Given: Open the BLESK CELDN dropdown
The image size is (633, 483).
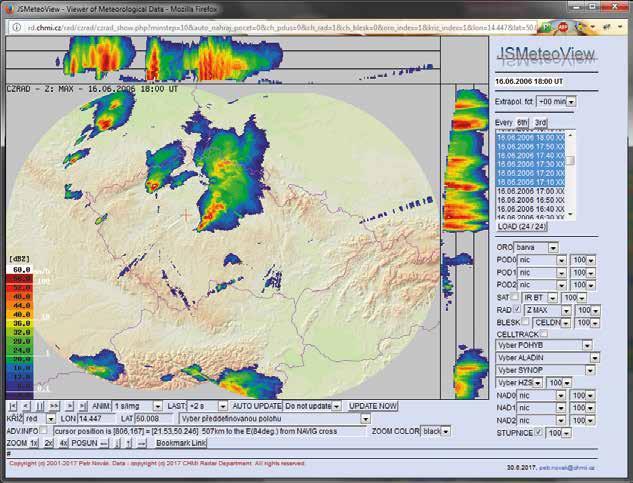Looking at the screenshot, I should click(551, 323).
